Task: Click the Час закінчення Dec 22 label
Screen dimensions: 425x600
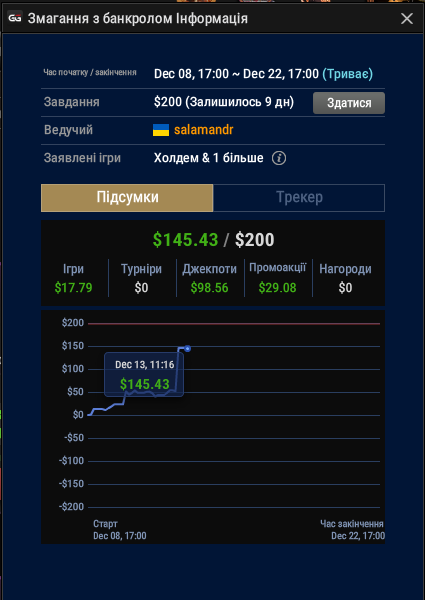Action: pos(352,530)
